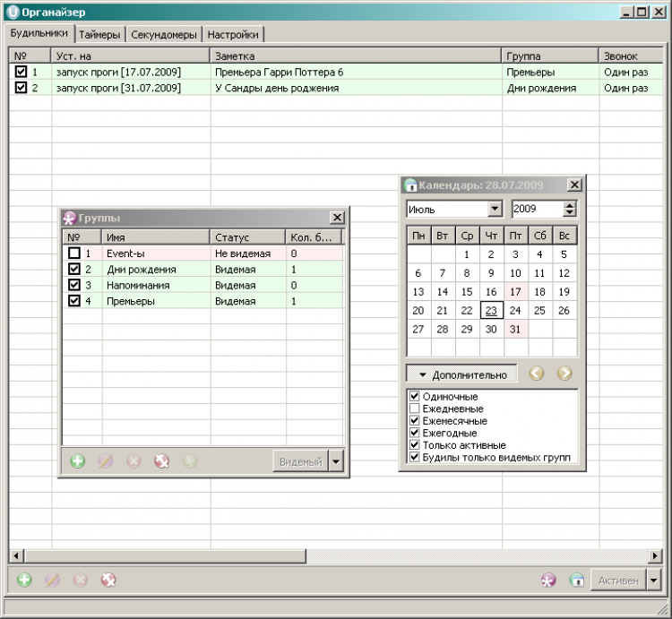Click the left scroll arrow of alarms list
The image size is (672, 619).
16,556
